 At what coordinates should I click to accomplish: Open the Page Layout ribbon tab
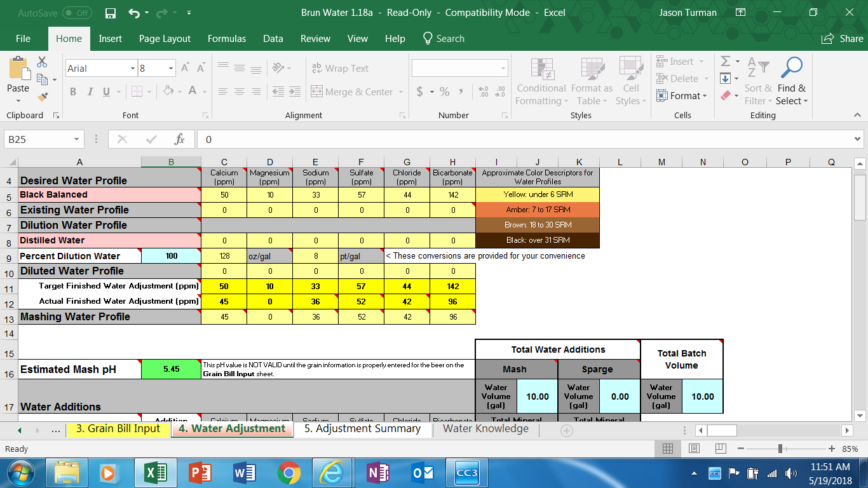[x=165, y=39]
